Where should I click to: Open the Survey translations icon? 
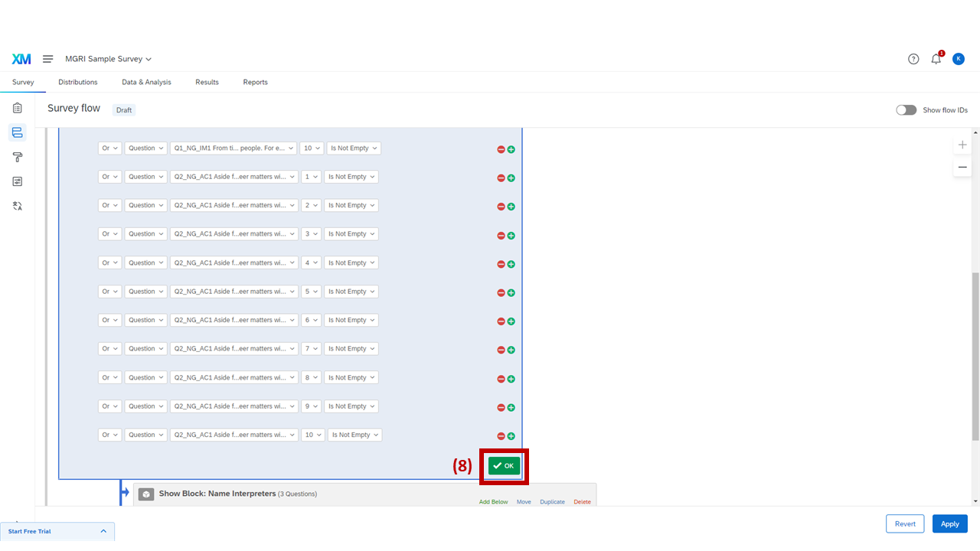[x=17, y=206]
